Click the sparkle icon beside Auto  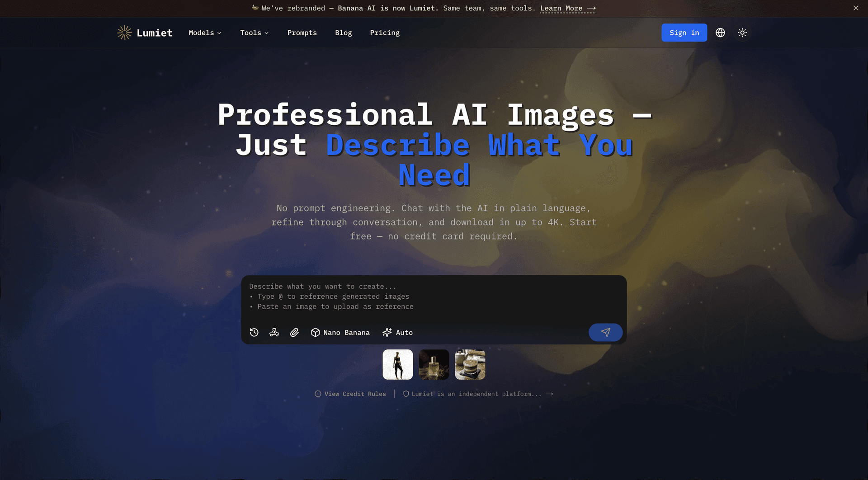tap(387, 332)
